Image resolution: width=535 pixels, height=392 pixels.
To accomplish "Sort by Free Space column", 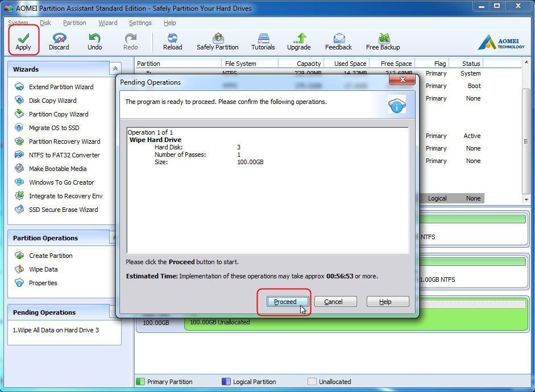I will click(392, 64).
